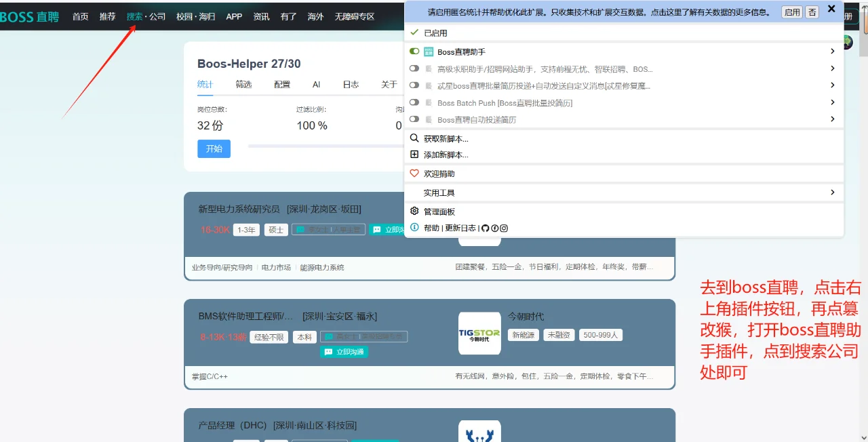Open the GitHub icon in extension footer
This screenshot has height=442, width=868.
(x=486, y=228)
